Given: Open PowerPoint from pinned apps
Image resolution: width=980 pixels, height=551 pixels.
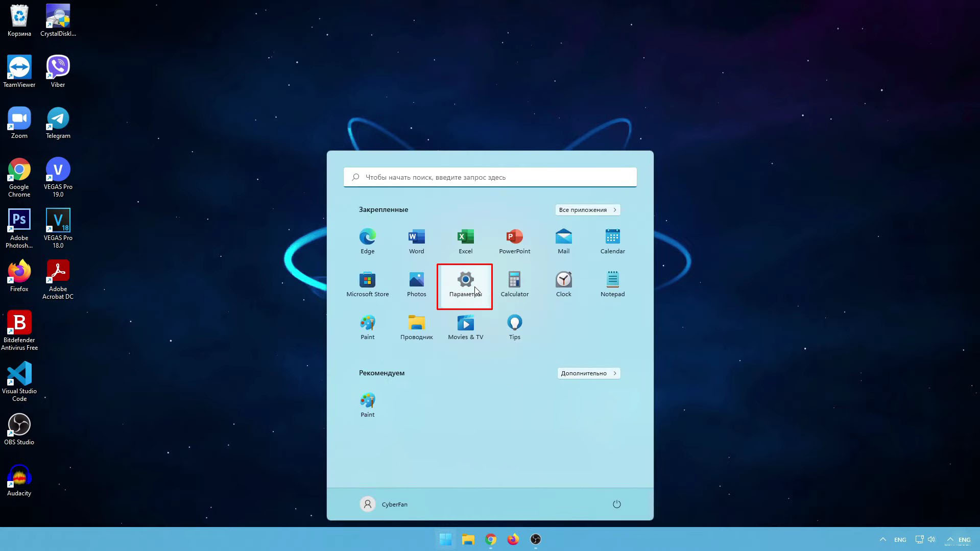Looking at the screenshot, I should [x=514, y=241].
